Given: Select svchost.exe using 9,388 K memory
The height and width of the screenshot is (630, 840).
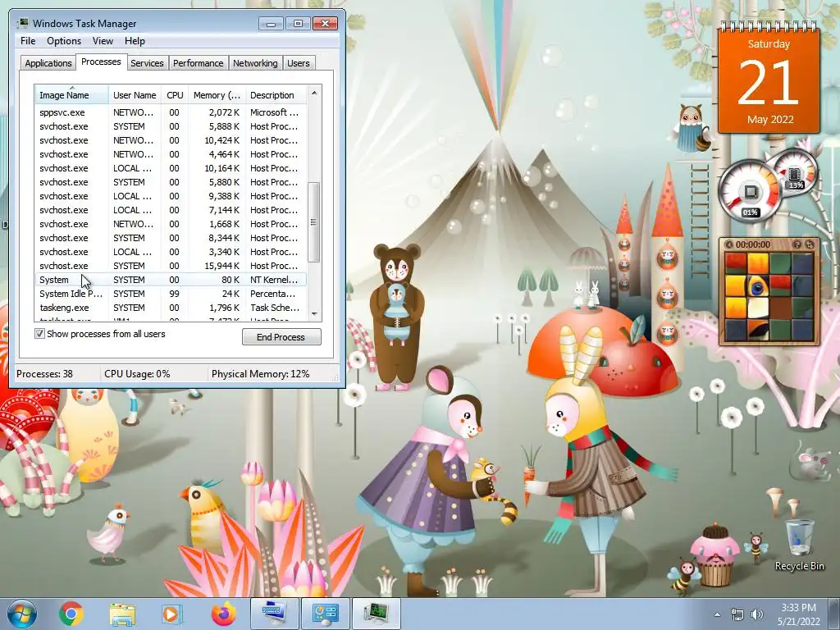Looking at the screenshot, I should click(171, 196).
